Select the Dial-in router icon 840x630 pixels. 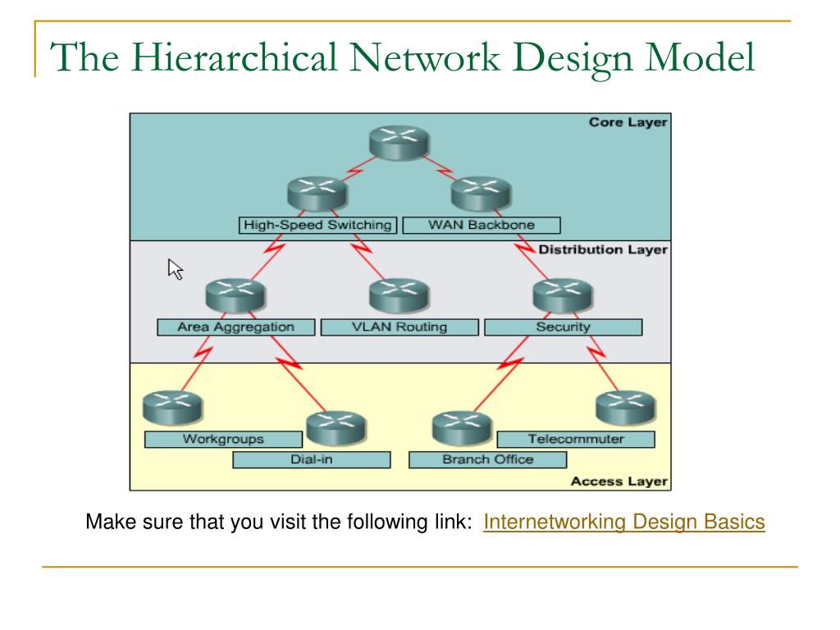tap(336, 428)
